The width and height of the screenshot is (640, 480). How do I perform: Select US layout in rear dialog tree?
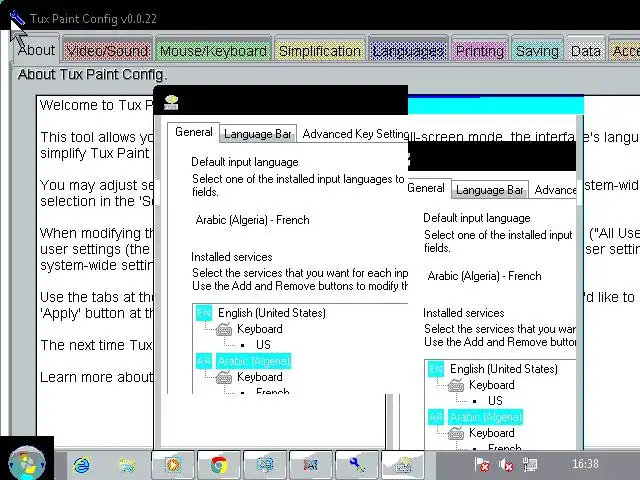tap(495, 401)
